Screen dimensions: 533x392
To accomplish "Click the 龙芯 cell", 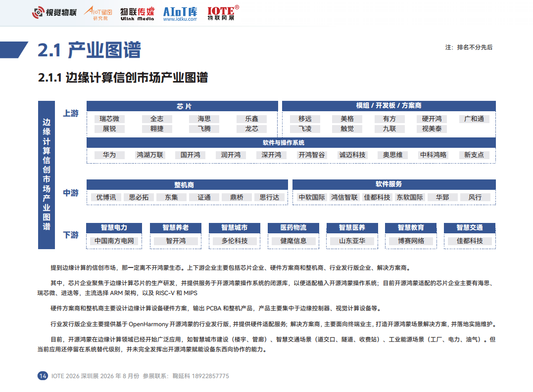I will [252, 129].
